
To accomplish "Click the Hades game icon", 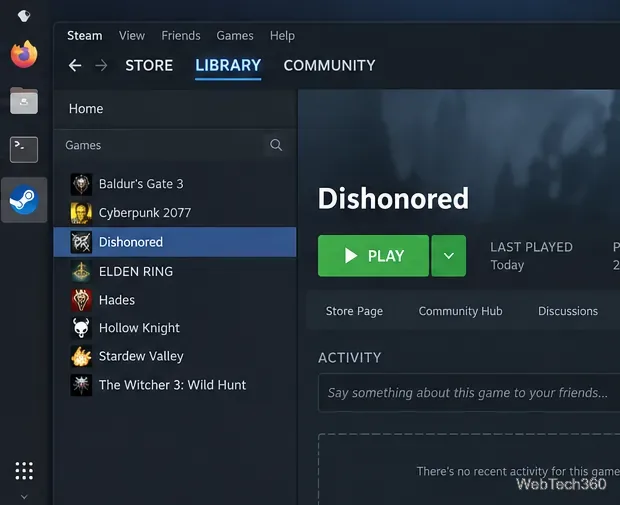I will click(x=81, y=300).
